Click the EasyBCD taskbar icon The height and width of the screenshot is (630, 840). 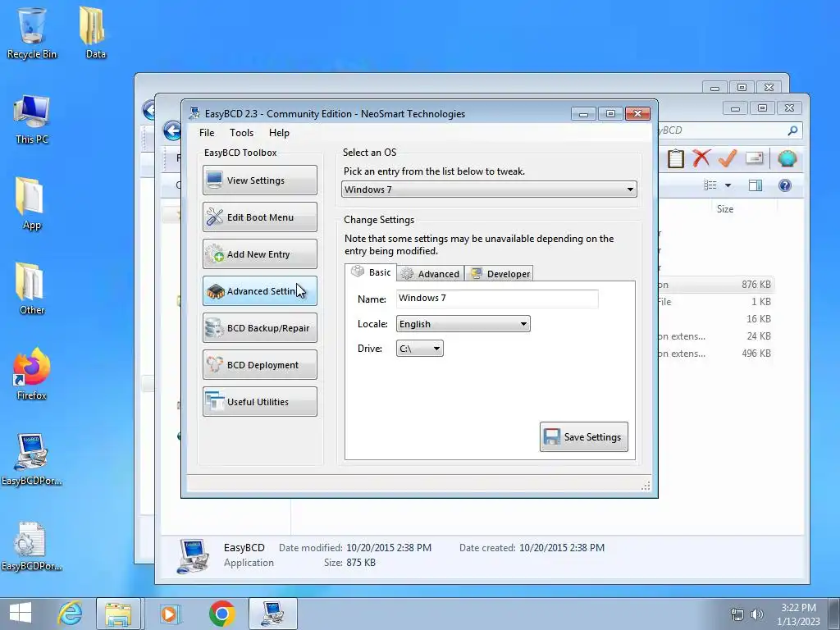coord(272,614)
